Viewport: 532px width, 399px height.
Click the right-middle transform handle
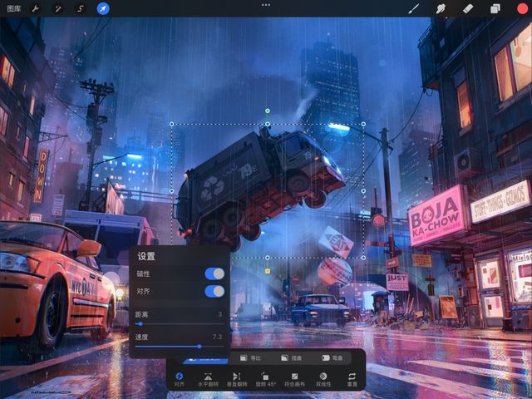tap(363, 191)
